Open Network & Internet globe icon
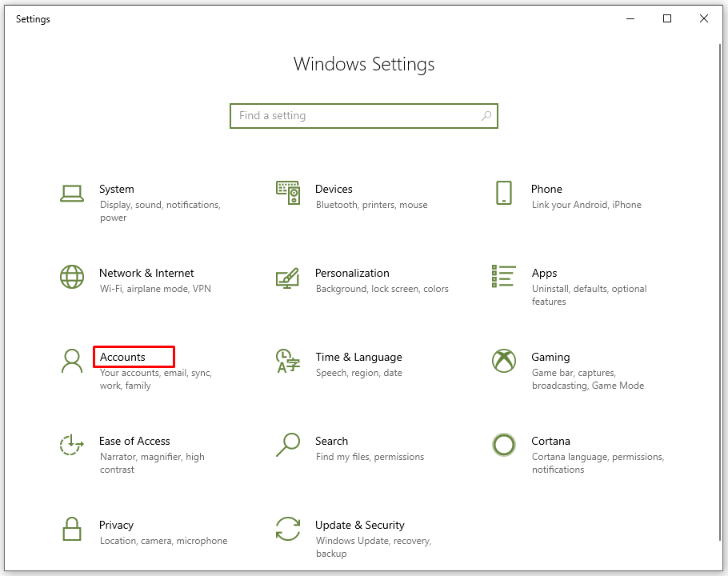 pos(72,277)
